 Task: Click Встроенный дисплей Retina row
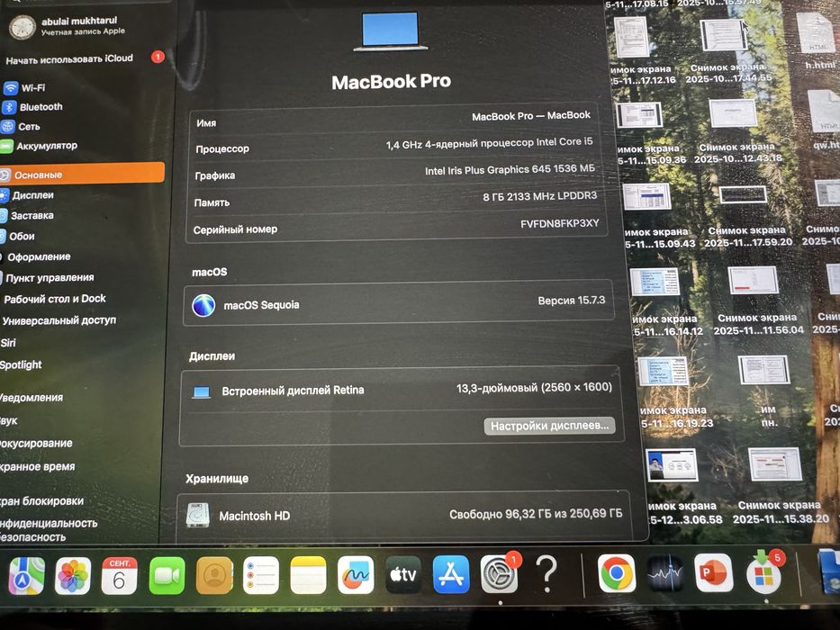point(400,390)
